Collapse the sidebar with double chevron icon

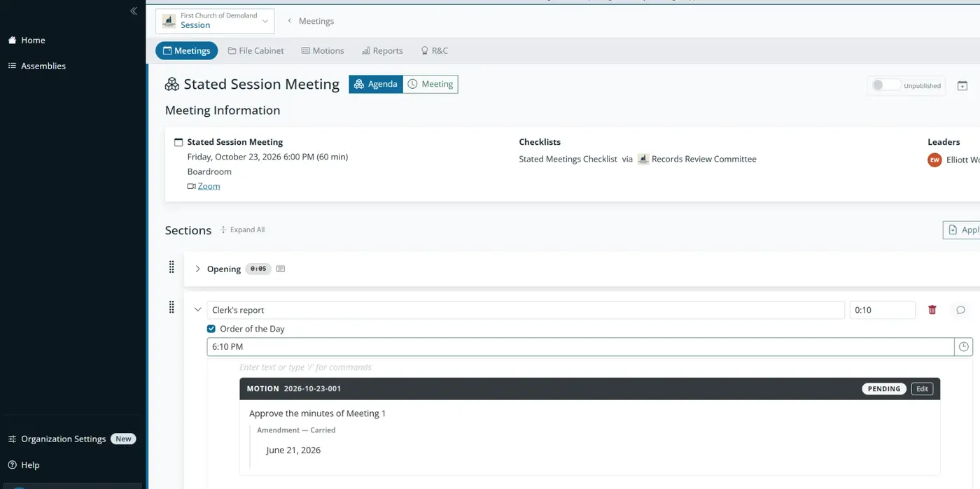[x=134, y=11]
